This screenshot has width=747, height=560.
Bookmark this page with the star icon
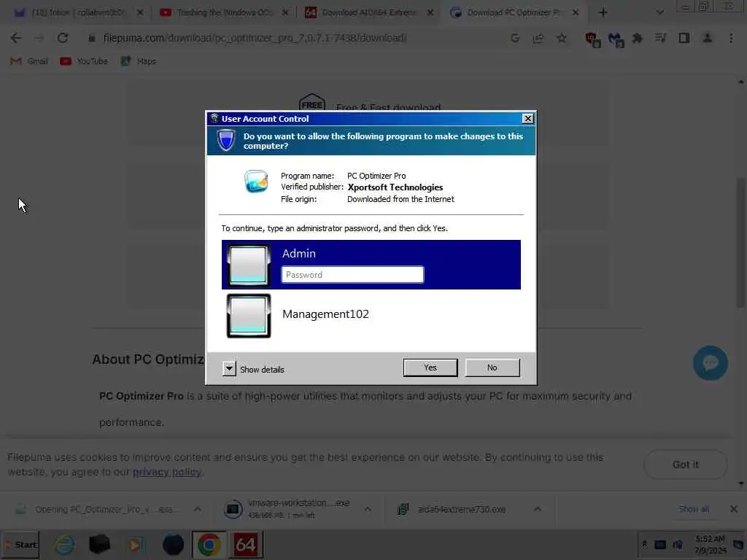tap(562, 38)
